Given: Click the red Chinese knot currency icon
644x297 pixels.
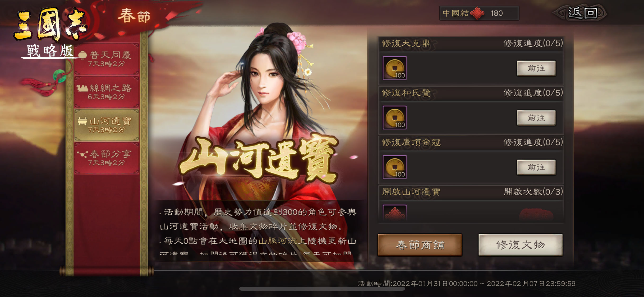Looking at the screenshot, I should (x=477, y=13).
